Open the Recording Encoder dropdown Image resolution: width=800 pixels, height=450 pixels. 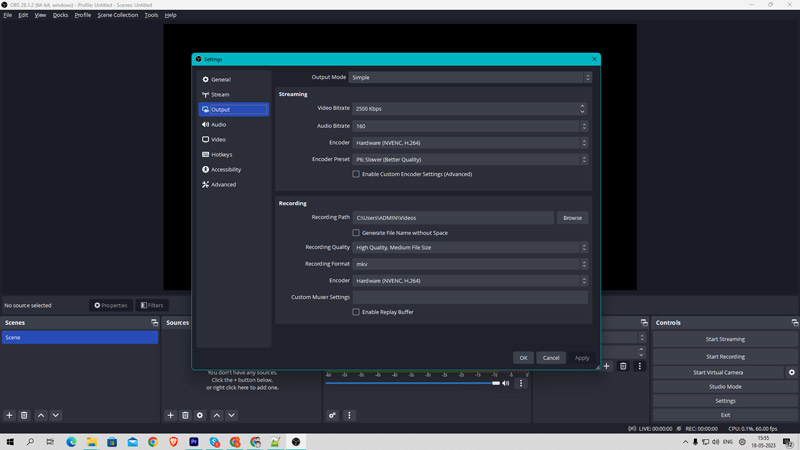coord(470,281)
